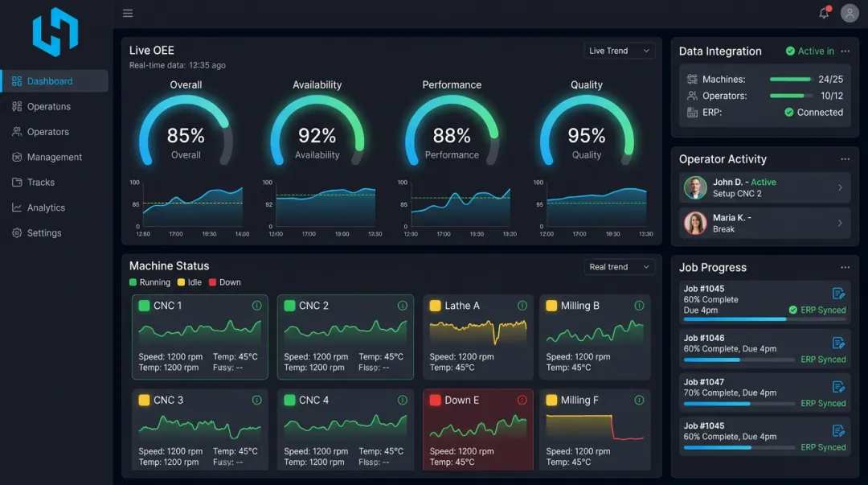868x485 pixels.
Task: Open the Live Trend dropdown
Action: coord(620,51)
